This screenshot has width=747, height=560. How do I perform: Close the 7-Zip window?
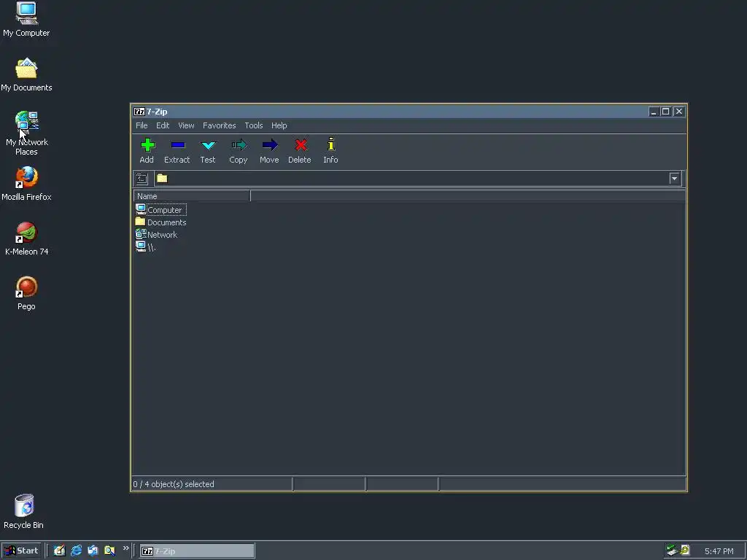(679, 112)
